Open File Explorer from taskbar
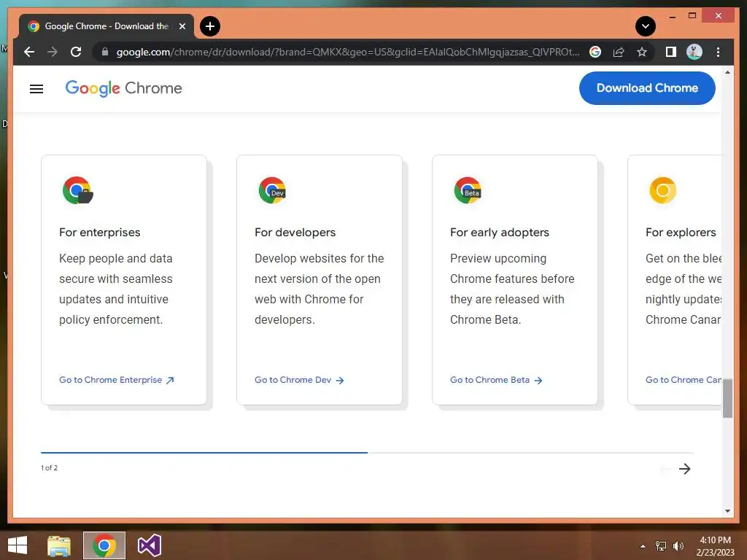Image resolution: width=747 pixels, height=560 pixels. pyautogui.click(x=59, y=545)
